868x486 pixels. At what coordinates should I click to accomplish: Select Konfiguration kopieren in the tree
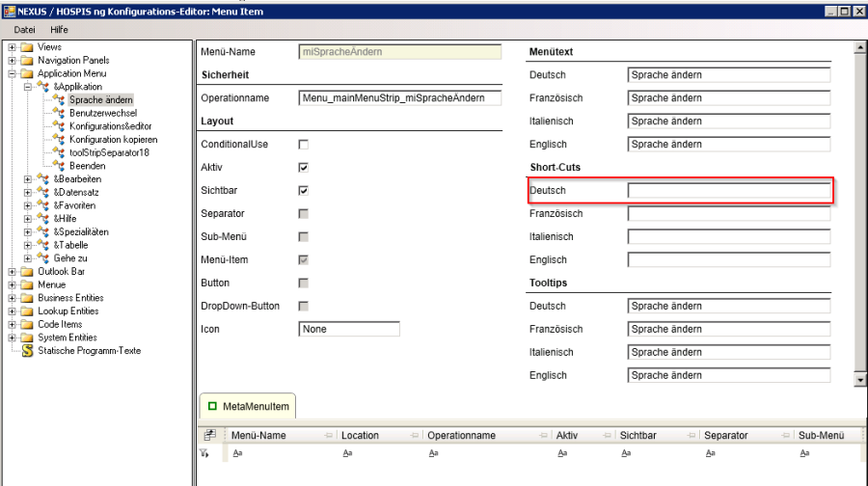coord(113,140)
